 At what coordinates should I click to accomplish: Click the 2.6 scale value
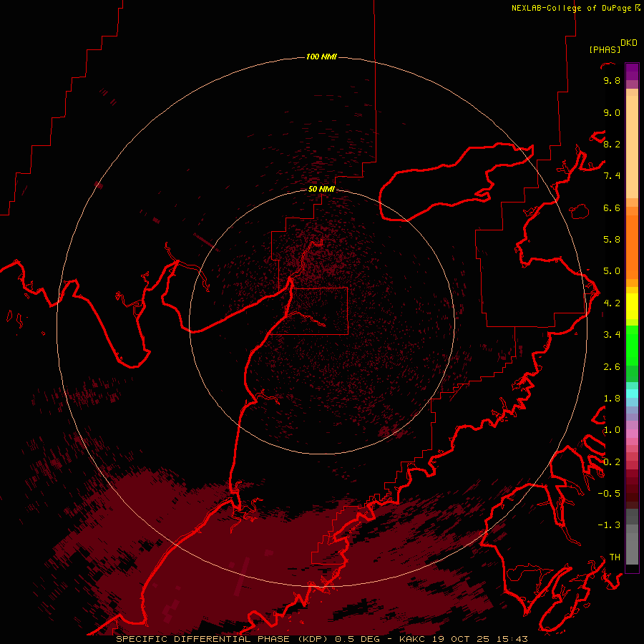point(612,367)
